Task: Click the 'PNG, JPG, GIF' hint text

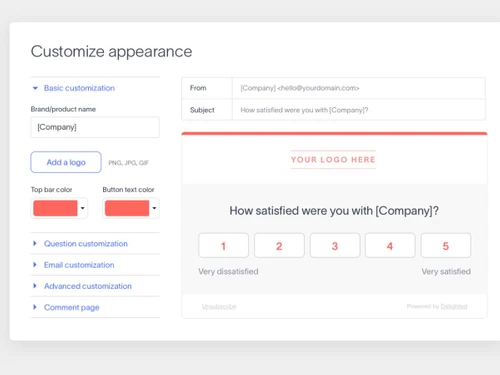Action: point(128,163)
